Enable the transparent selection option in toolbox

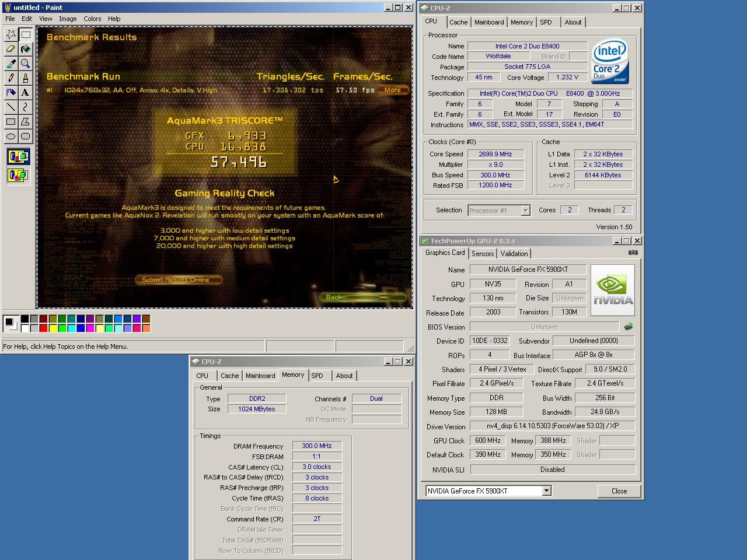pos(18,175)
